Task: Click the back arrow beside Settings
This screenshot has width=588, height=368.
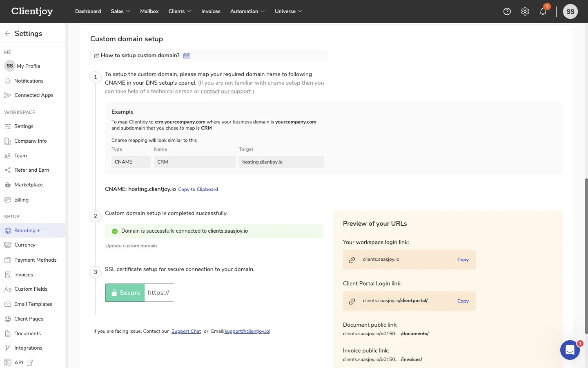Action: click(7, 34)
